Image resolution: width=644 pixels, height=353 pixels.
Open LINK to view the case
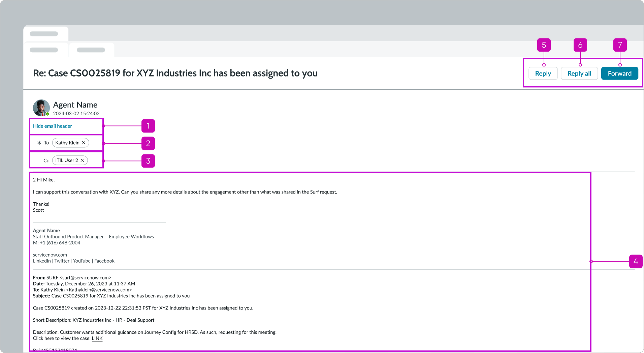tap(97, 338)
